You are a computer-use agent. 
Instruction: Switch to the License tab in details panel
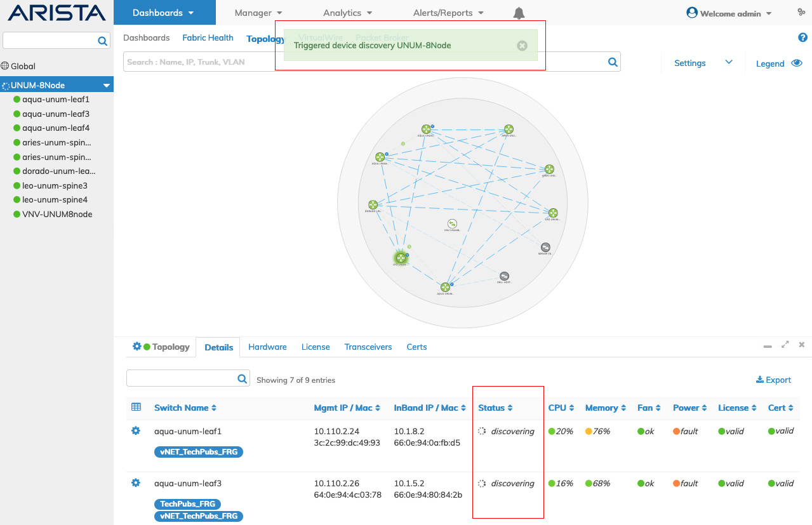[x=316, y=347]
